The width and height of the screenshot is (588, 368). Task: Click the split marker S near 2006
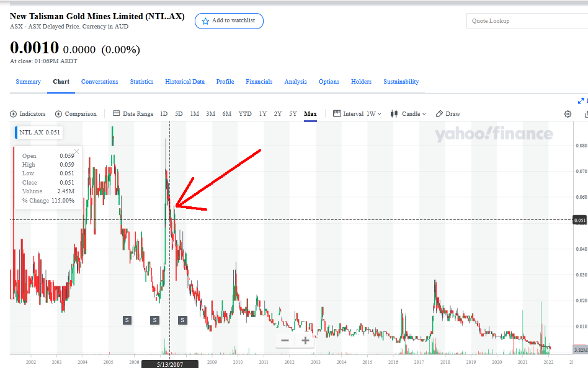click(154, 320)
